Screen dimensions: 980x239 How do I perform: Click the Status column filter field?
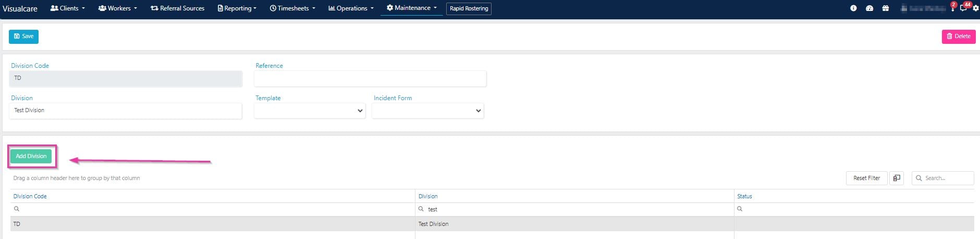click(854, 209)
